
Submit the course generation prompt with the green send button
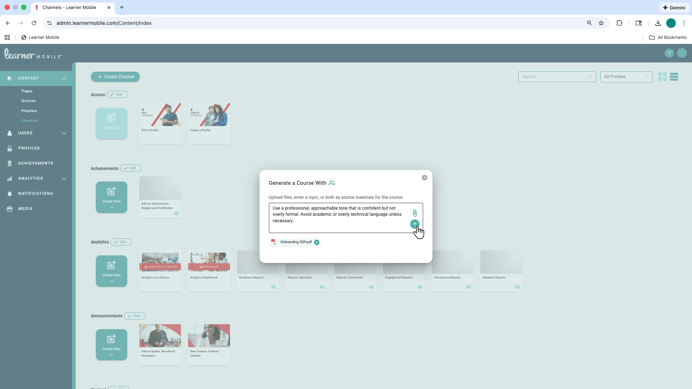tap(414, 224)
